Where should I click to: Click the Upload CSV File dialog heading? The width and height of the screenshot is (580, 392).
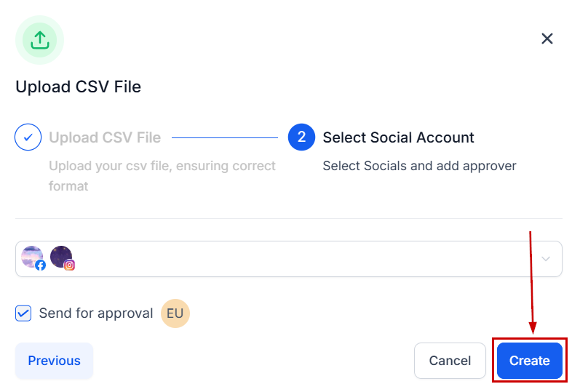pos(79,87)
